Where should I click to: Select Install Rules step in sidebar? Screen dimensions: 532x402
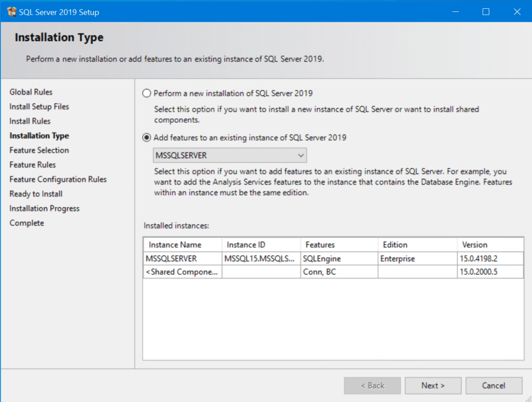click(x=30, y=121)
